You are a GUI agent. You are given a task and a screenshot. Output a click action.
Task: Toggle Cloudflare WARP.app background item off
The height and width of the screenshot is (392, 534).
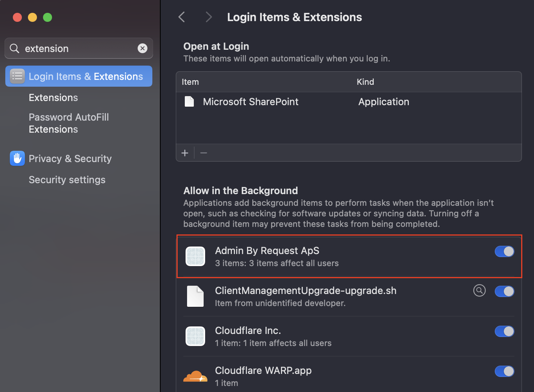(x=505, y=371)
